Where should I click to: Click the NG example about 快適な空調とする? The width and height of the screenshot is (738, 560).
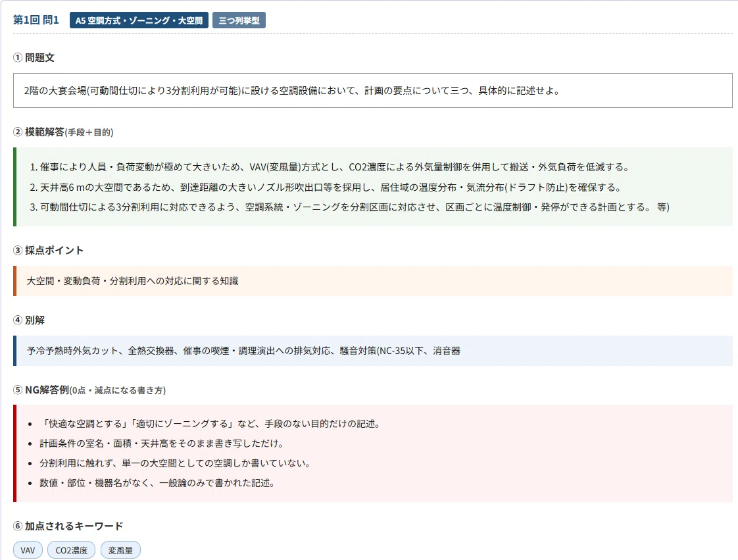point(210,423)
